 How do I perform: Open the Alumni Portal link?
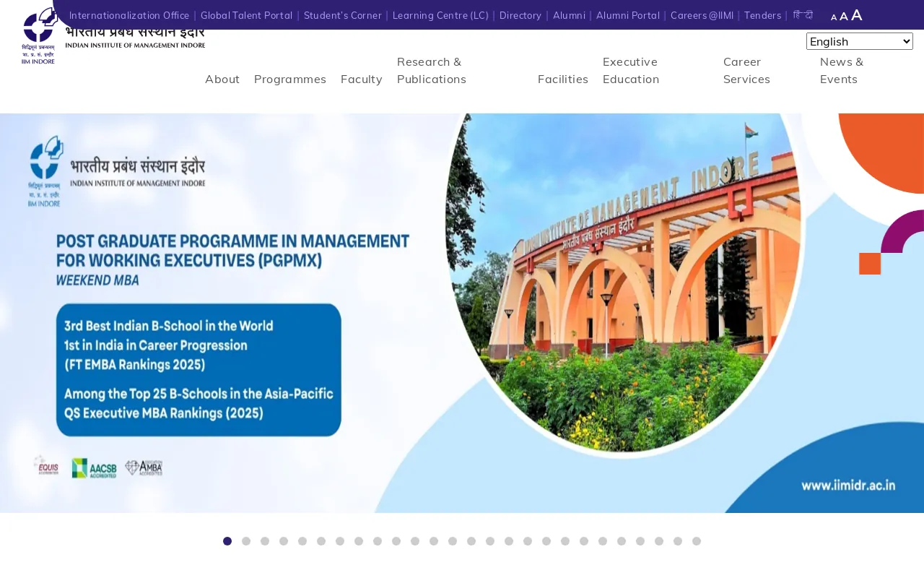[x=628, y=15]
